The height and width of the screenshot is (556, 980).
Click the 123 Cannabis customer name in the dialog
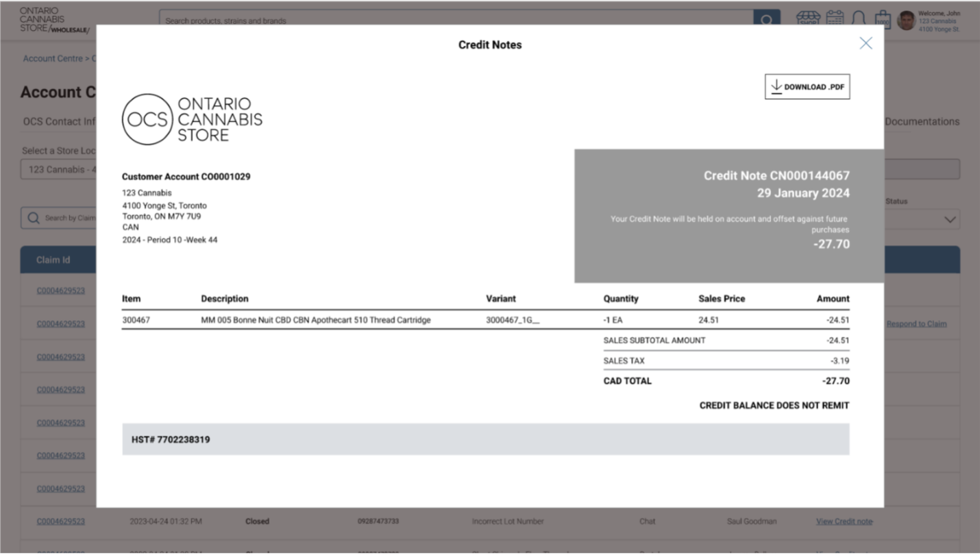(x=147, y=193)
